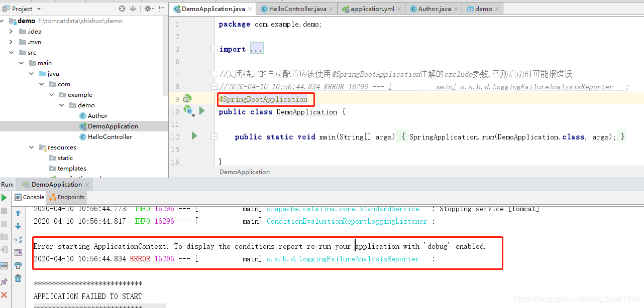The image size is (644, 308).
Task: Close the application.yml tab
Action: [399, 9]
